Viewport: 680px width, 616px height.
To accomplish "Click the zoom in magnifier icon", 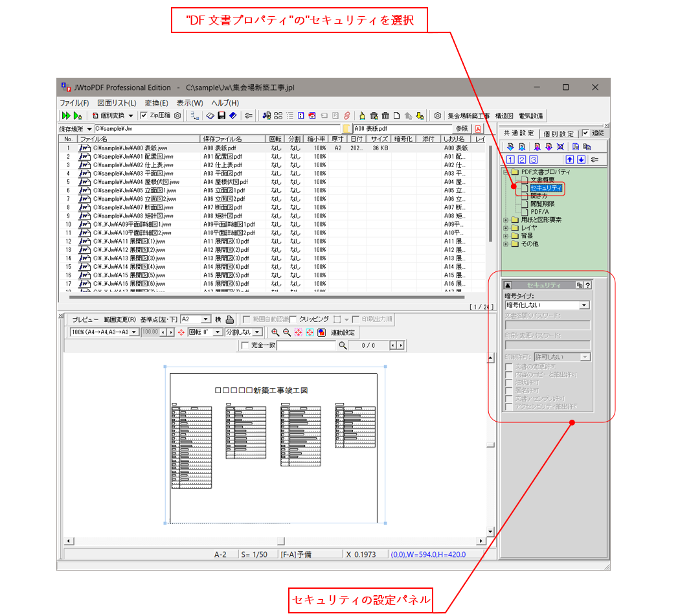I will 275,332.
